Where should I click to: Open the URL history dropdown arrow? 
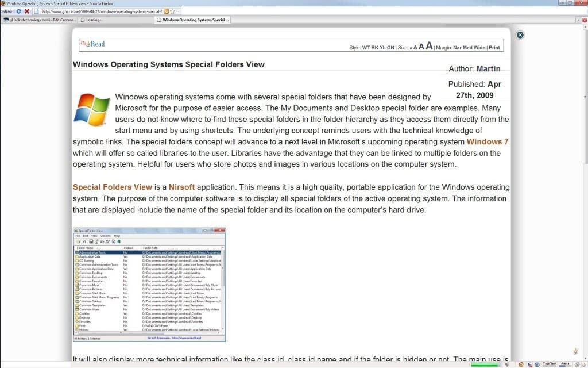[x=179, y=11]
